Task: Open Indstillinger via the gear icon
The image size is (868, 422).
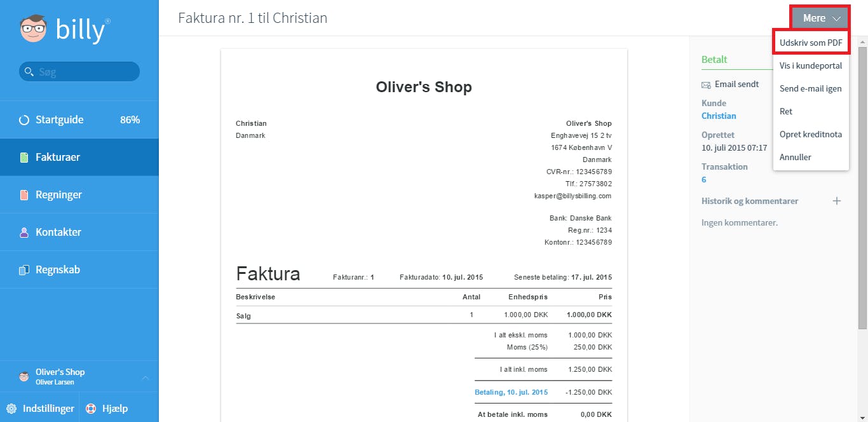Action: 11,409
